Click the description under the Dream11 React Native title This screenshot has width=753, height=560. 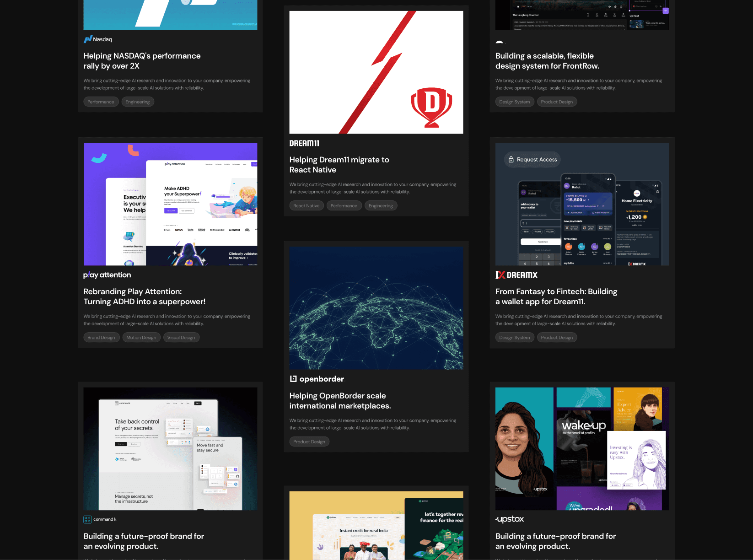(373, 188)
